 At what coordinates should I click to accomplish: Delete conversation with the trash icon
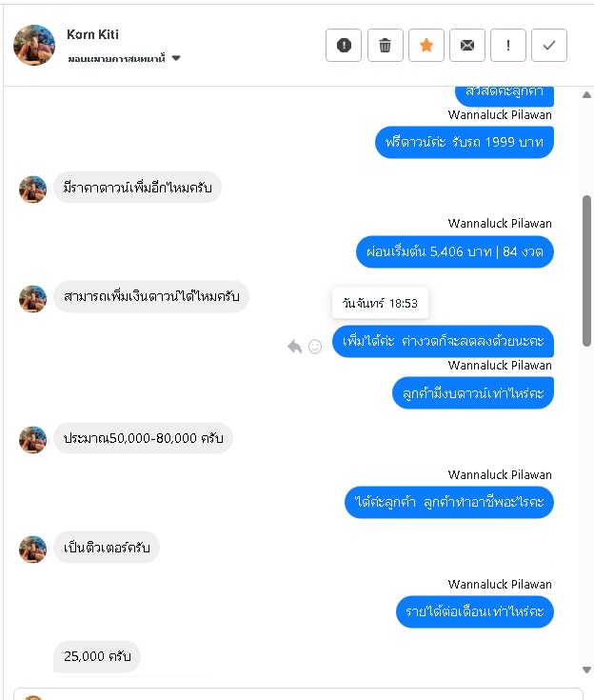[385, 45]
